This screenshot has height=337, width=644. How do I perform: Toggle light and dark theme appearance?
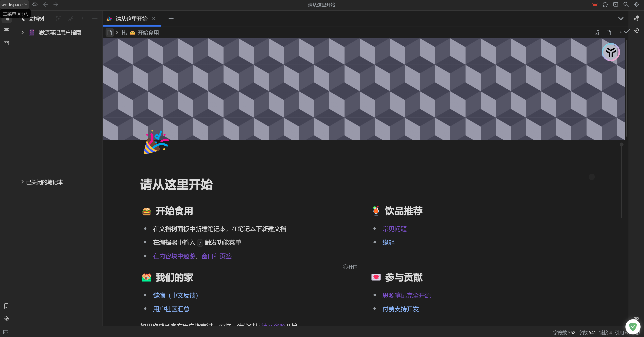636,5
